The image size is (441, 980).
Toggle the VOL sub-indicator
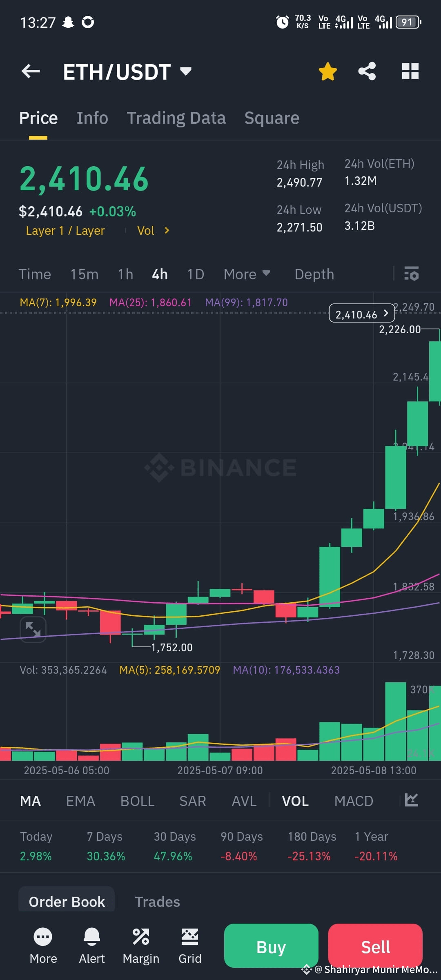tap(295, 801)
